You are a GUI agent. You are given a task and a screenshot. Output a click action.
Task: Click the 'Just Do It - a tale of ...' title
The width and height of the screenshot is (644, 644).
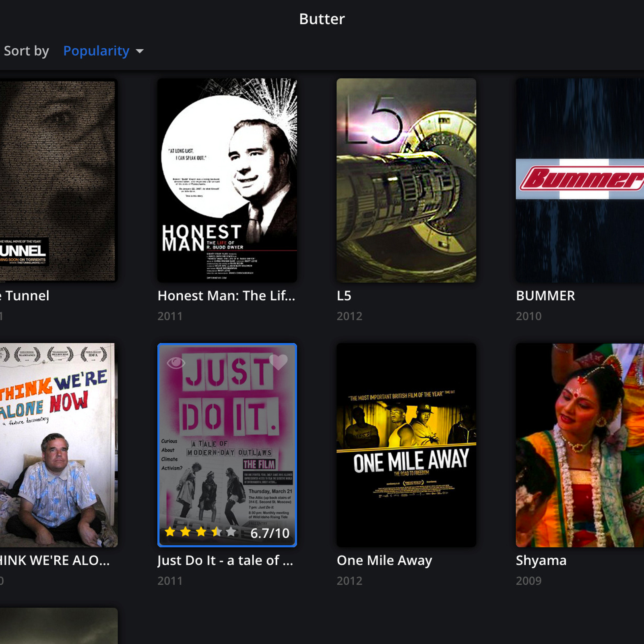tap(225, 560)
